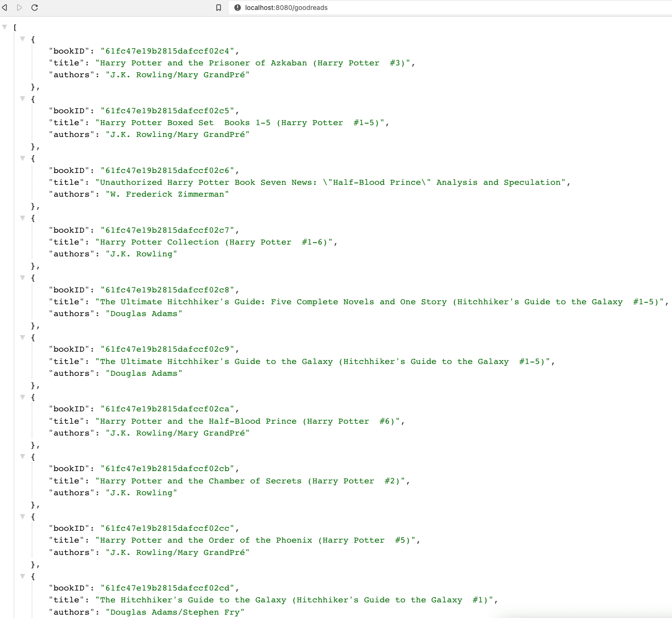Collapse the root JSON array triangle
Image resolution: width=672 pixels, height=618 pixels.
pyautogui.click(x=5, y=27)
